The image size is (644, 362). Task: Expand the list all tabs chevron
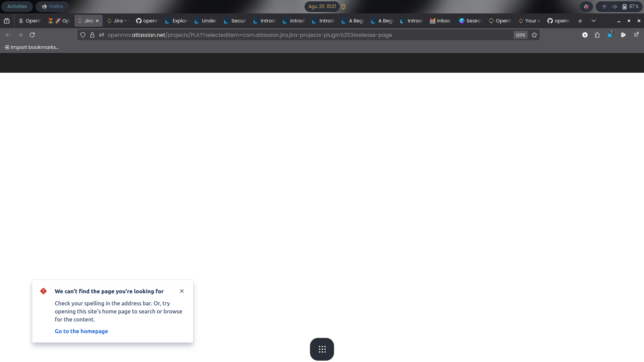click(594, 21)
